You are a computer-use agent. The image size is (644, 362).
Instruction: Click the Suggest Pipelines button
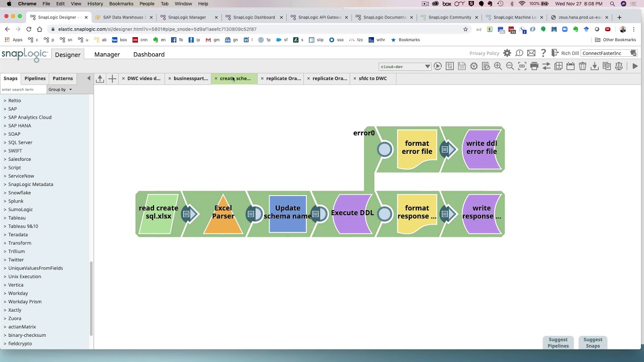[x=558, y=342]
